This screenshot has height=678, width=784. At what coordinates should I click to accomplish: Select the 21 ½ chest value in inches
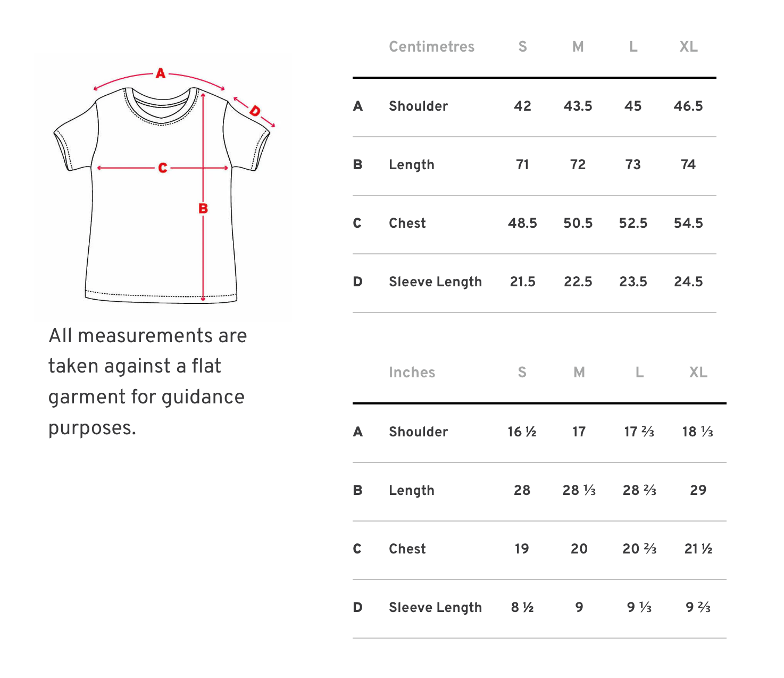pos(698,549)
